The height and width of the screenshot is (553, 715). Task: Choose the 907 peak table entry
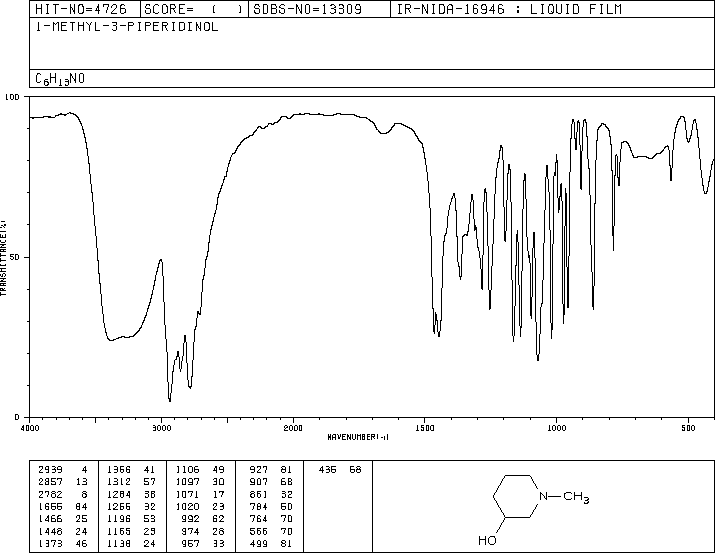pyautogui.click(x=259, y=481)
